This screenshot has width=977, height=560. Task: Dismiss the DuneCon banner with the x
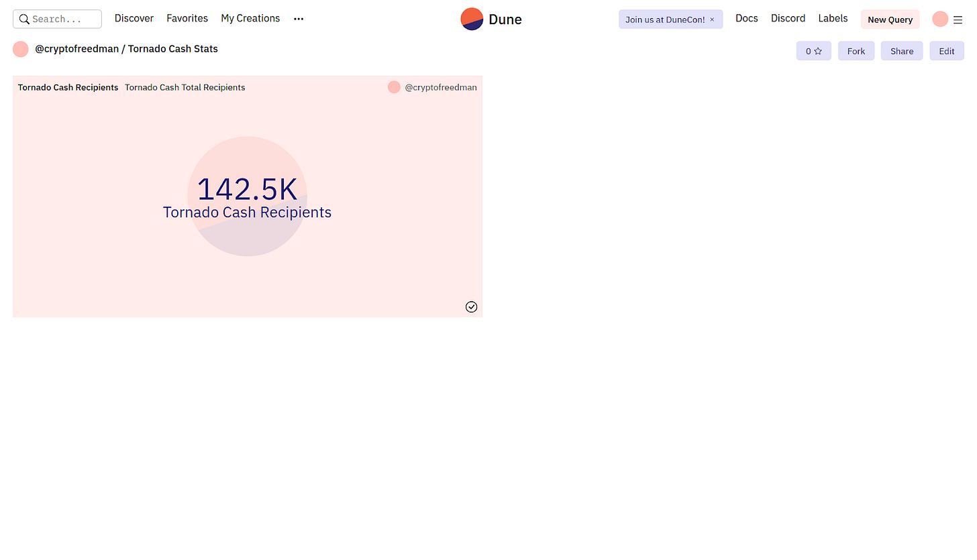(x=712, y=19)
